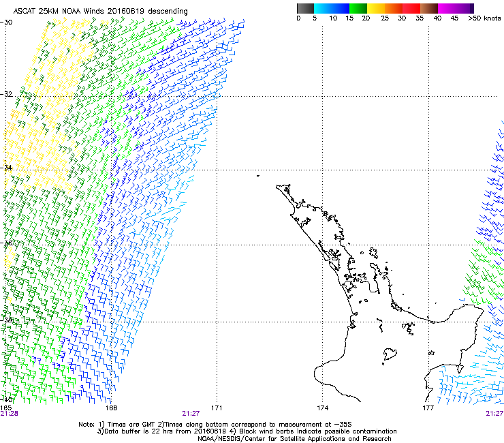Click the green 15-20 knots legend swatch
Viewport: 504px width, 443px height.
pos(358,8)
